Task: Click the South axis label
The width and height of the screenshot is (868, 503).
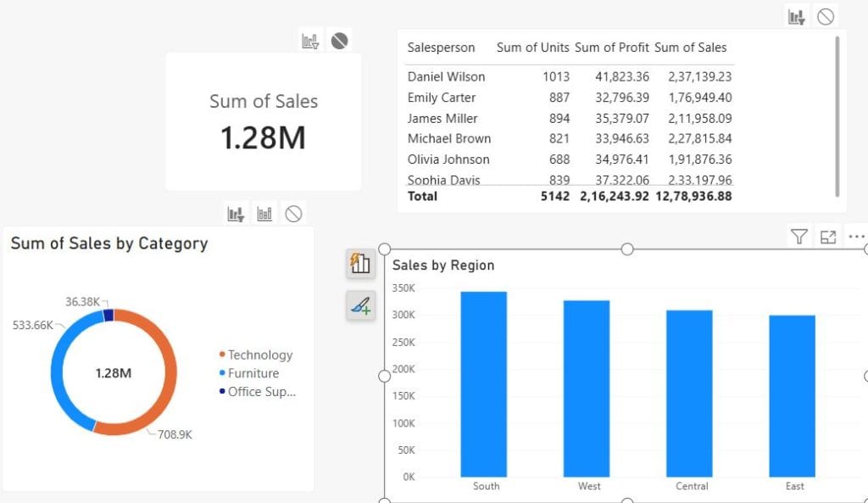Action: point(486,486)
